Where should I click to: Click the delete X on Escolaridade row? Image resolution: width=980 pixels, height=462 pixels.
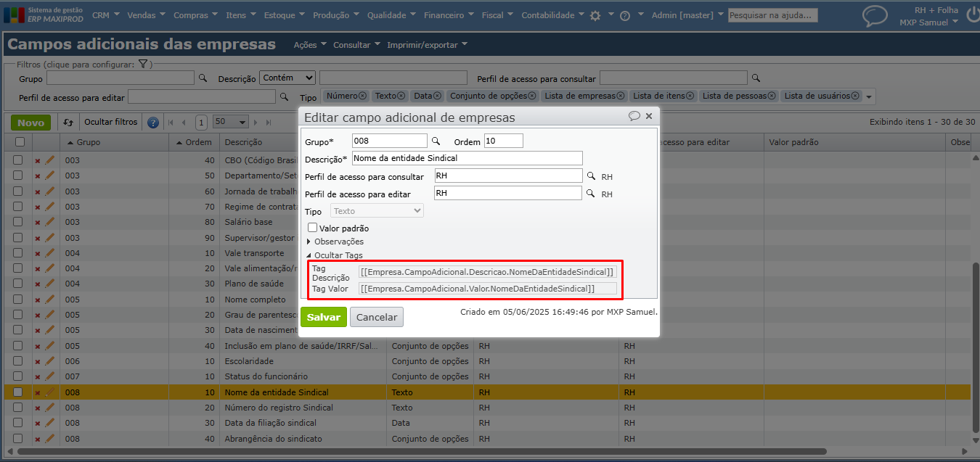38,361
